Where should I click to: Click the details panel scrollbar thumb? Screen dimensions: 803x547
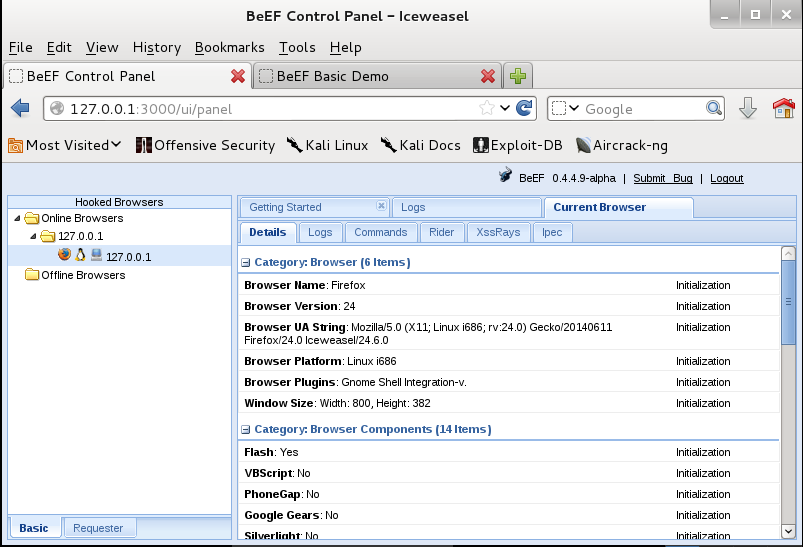point(789,303)
